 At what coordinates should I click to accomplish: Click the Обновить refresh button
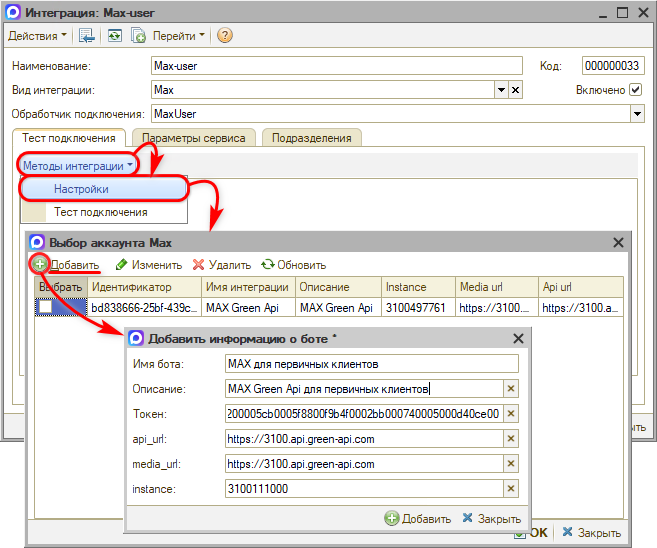click(293, 265)
